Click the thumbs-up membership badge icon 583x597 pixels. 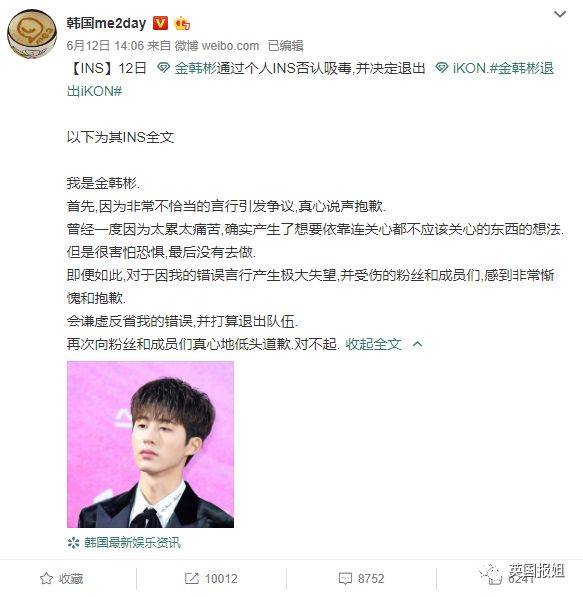tap(182, 24)
